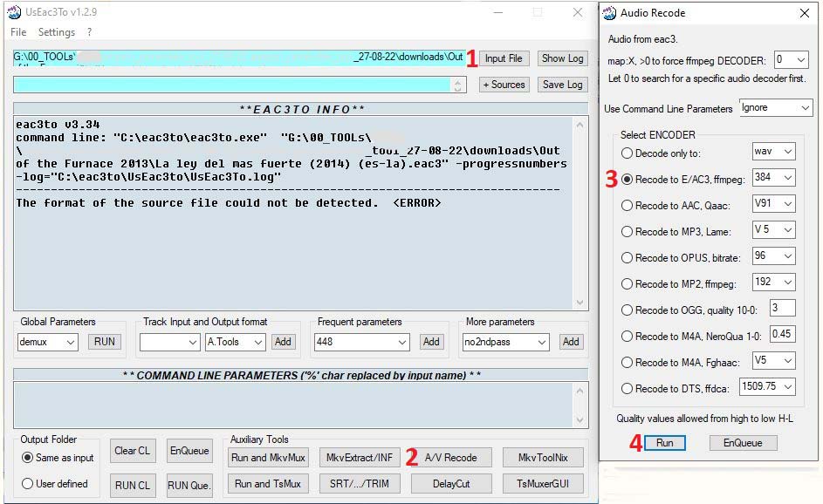Click the A/V Recode button
823x504 pixels.
click(x=451, y=458)
